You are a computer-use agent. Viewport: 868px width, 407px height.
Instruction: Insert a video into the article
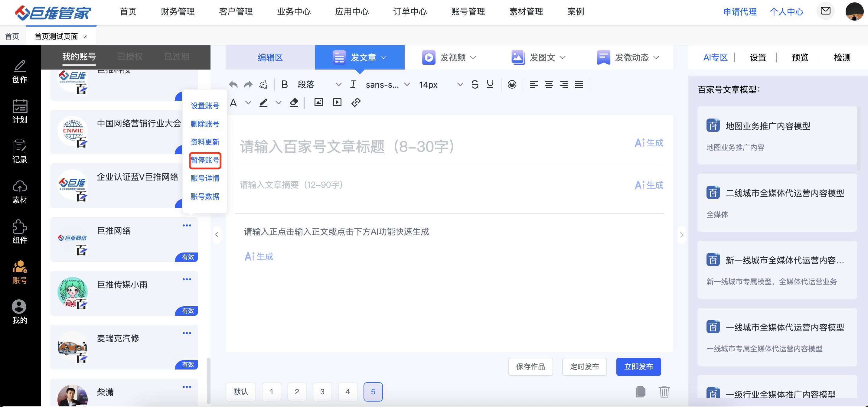tap(337, 103)
